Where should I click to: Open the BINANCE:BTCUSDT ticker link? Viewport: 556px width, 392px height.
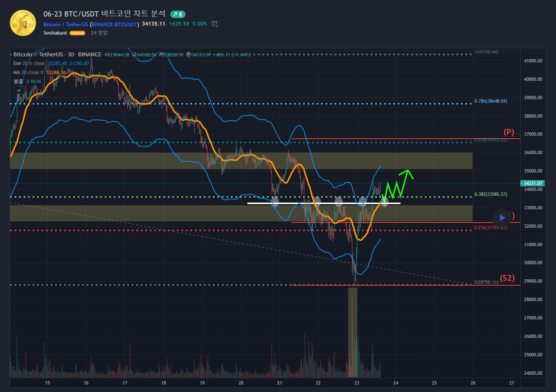click(115, 24)
